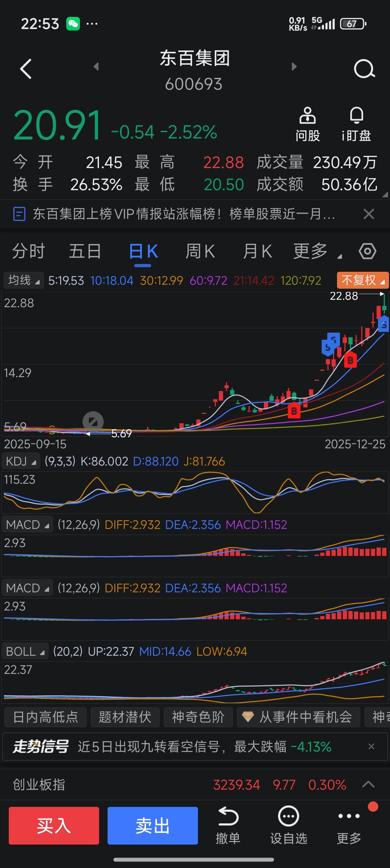390x868 pixels.
Task: Close the VIP情报站 news banner
Action: tap(369, 214)
